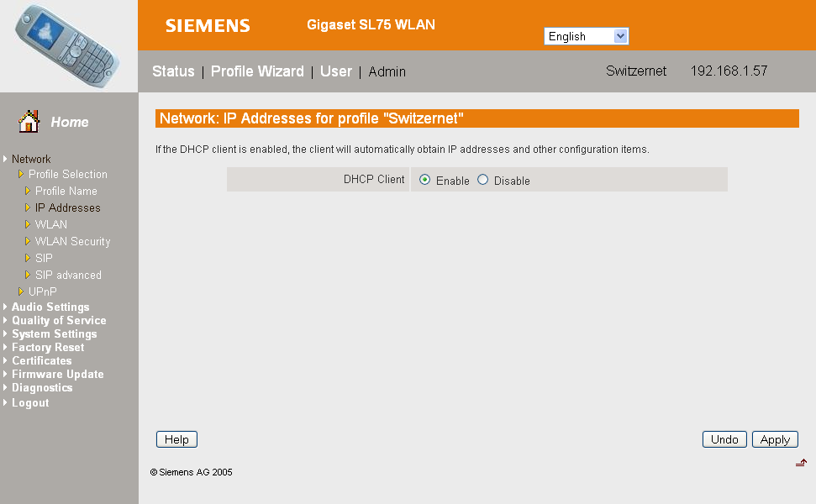
Task: Click yellow arrow beside UPnP
Action: pos(21,291)
